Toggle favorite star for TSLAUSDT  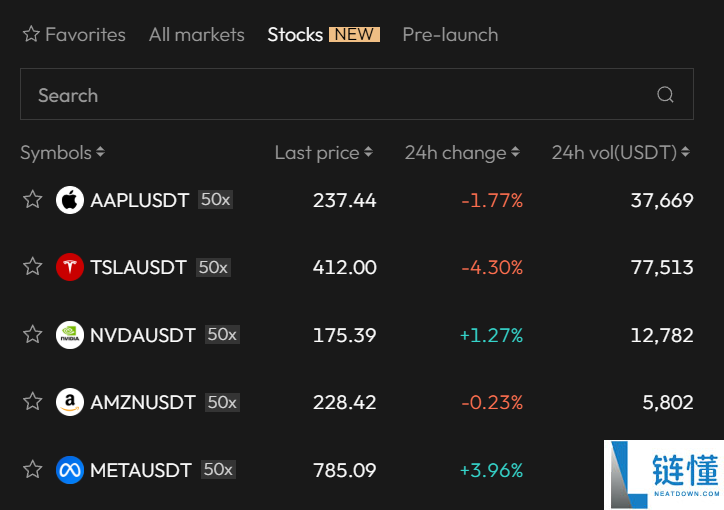click(33, 266)
